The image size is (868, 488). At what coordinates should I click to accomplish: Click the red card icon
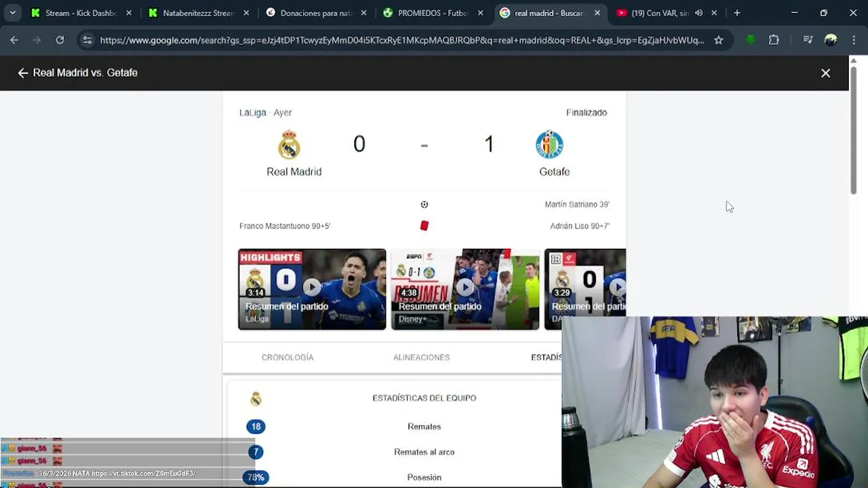(425, 226)
